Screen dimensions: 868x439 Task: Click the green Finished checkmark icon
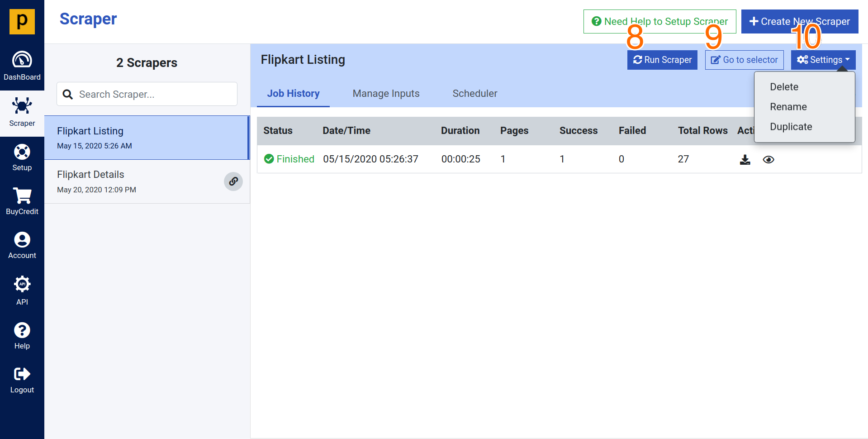tap(269, 159)
